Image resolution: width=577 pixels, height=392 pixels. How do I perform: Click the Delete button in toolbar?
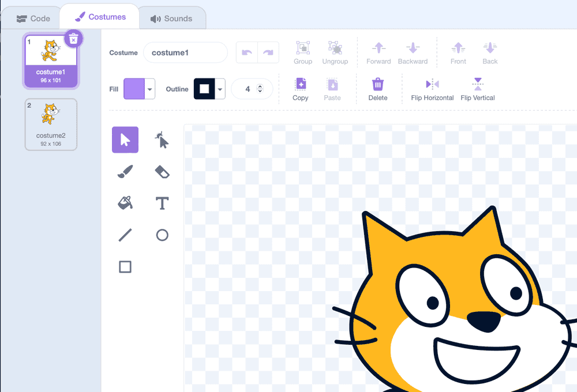[378, 89]
